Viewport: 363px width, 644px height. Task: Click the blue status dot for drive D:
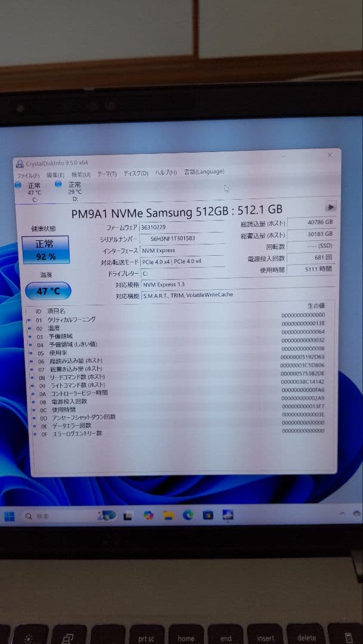(58, 184)
